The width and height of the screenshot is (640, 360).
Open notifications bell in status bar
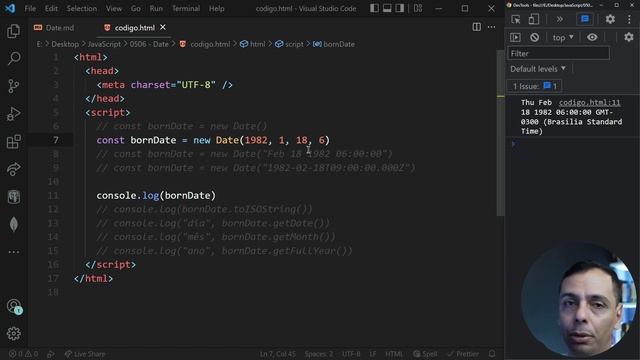(x=492, y=354)
